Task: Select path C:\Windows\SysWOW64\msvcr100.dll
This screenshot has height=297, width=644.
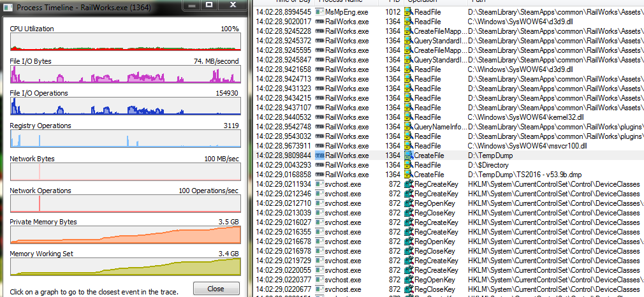Action: 527,146
